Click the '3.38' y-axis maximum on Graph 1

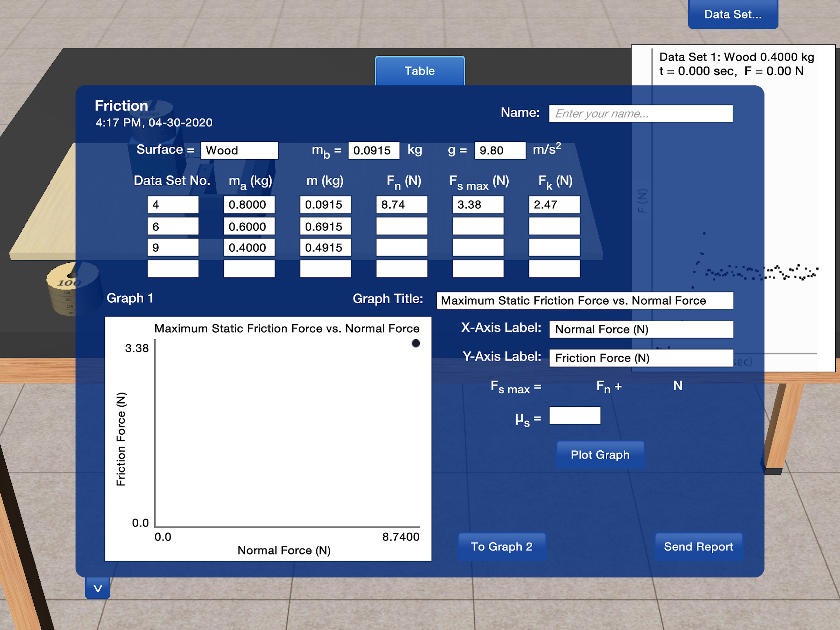137,348
